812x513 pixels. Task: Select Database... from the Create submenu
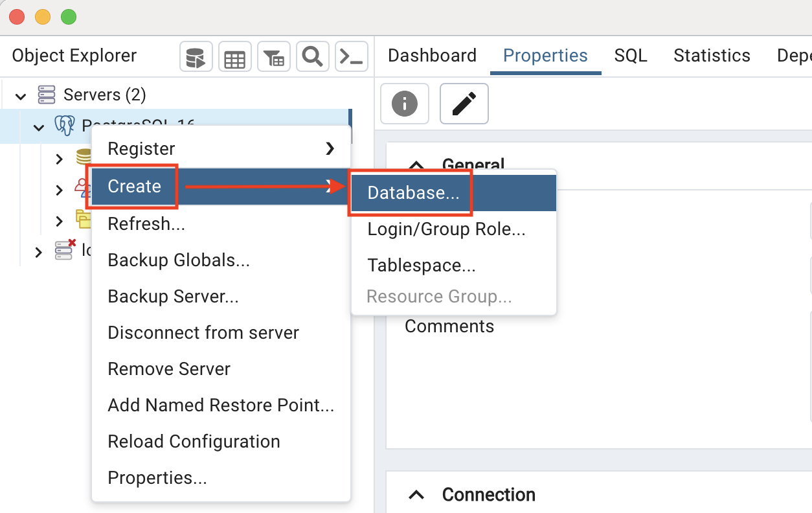tap(413, 193)
